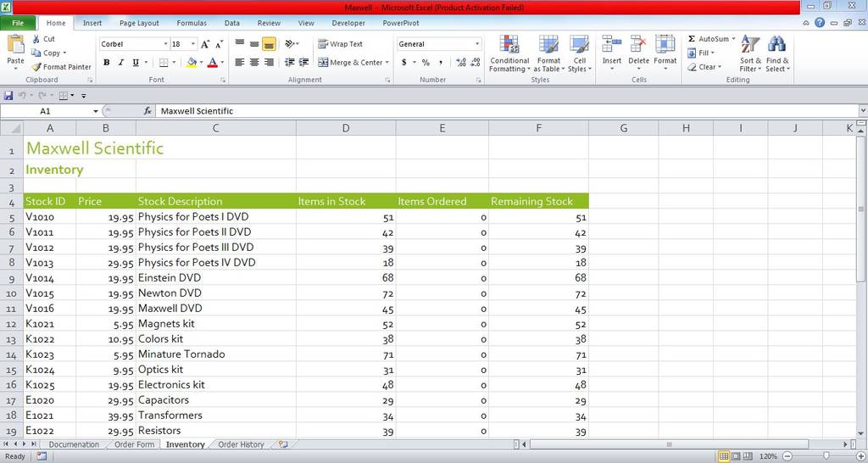Open Sort & Filter options
868x463 pixels.
[x=750, y=53]
